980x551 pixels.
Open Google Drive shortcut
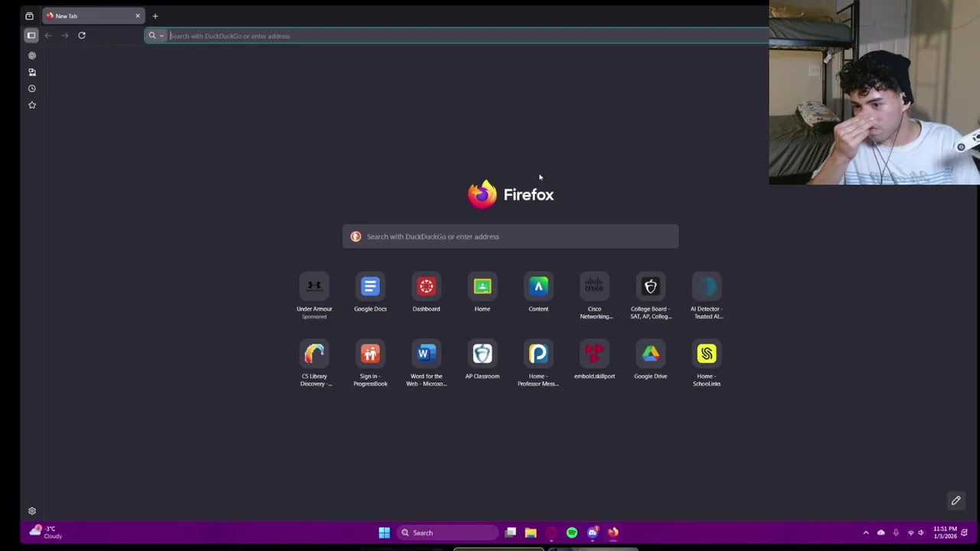pos(650,361)
